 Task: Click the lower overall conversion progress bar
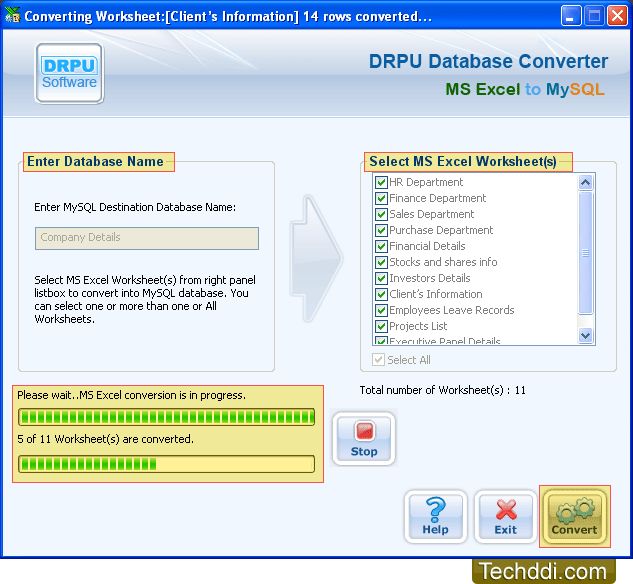[166, 464]
